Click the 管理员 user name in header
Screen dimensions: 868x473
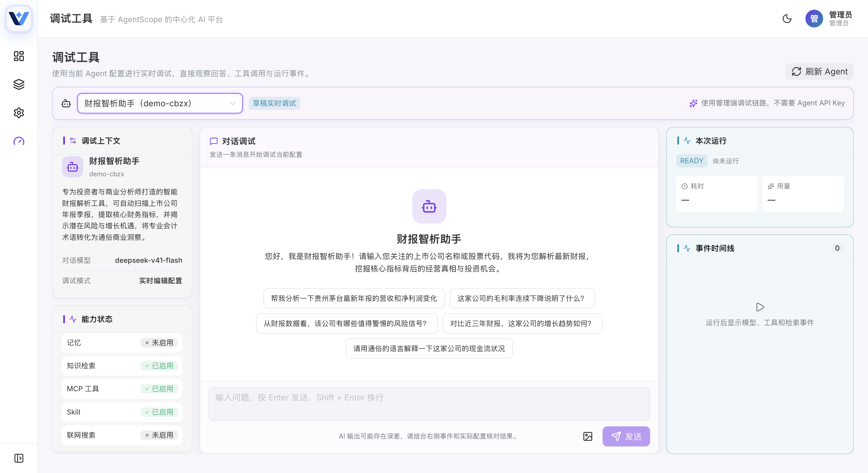coord(840,14)
